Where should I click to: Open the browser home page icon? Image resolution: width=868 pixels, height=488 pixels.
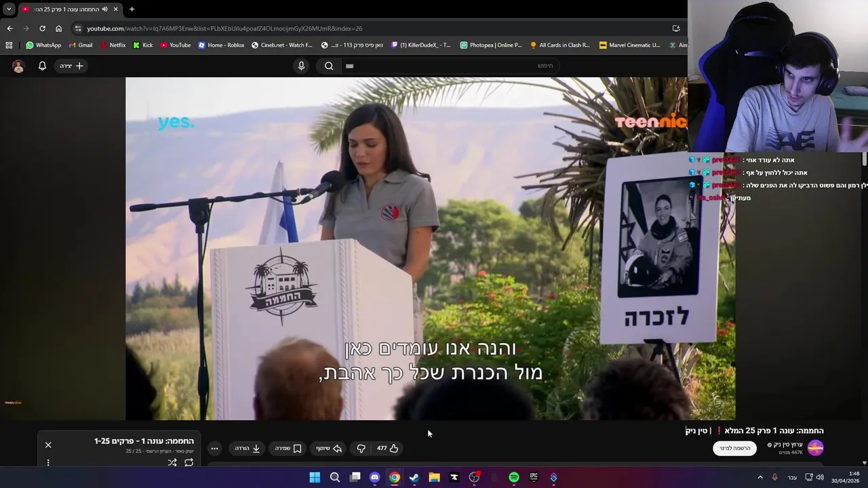58,28
